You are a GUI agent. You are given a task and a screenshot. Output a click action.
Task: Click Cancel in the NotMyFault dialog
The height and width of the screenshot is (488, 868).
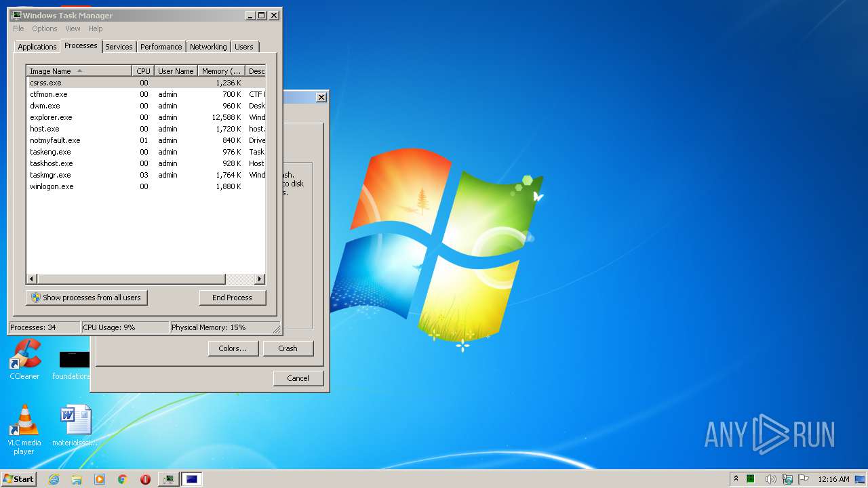[x=298, y=378]
